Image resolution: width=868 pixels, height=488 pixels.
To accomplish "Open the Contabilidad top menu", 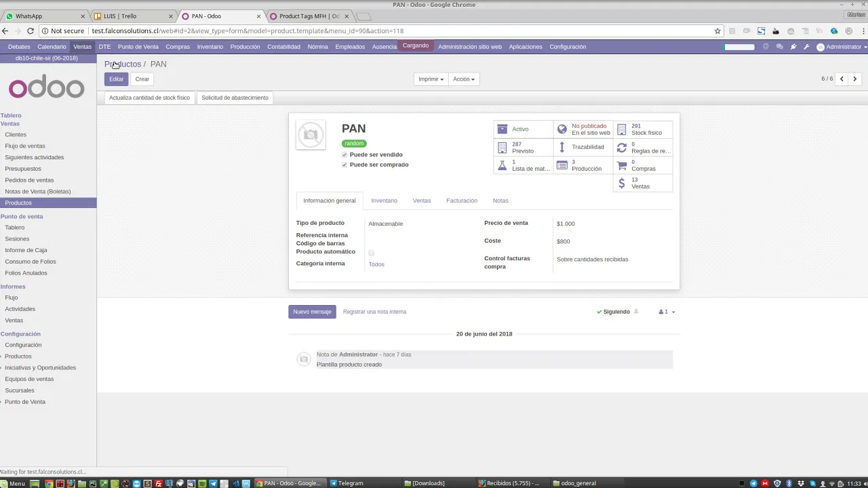I will click(283, 47).
